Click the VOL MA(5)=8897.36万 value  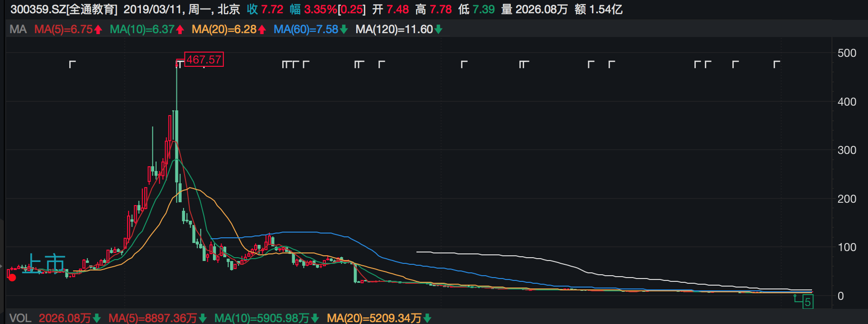(x=152, y=318)
